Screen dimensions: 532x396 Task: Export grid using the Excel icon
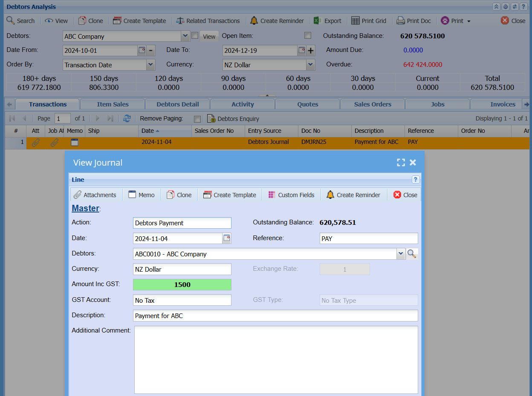coord(318,20)
